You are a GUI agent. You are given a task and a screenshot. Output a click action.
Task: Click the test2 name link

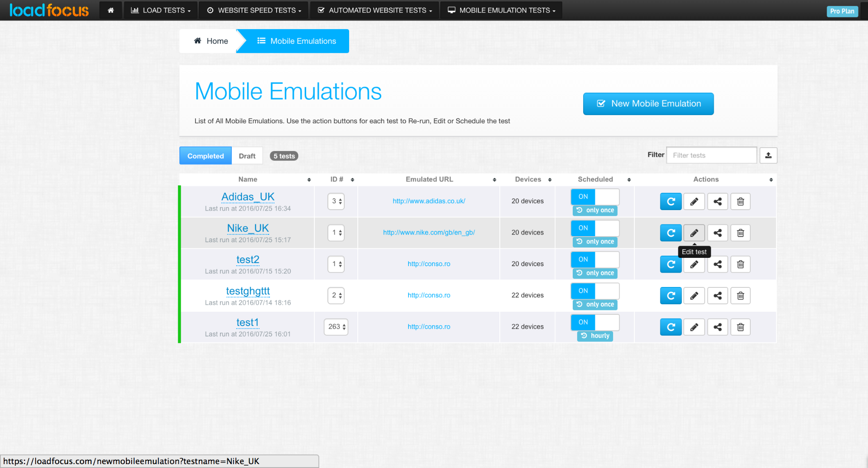coord(248,259)
